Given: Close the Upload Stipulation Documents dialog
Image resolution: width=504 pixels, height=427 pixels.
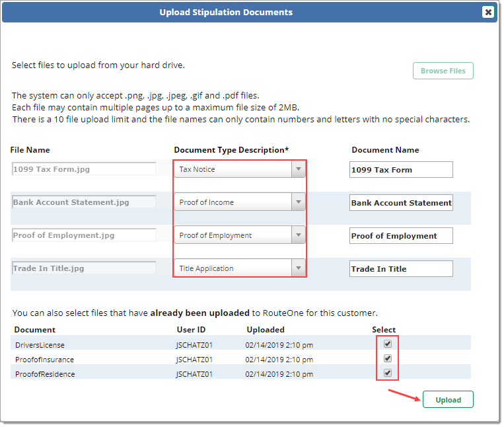Looking at the screenshot, I should (x=488, y=12).
